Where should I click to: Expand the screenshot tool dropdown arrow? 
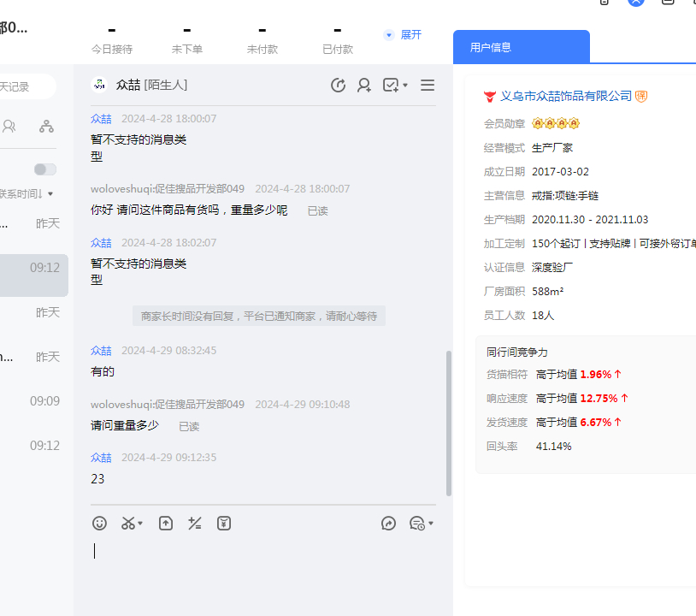[x=140, y=524]
